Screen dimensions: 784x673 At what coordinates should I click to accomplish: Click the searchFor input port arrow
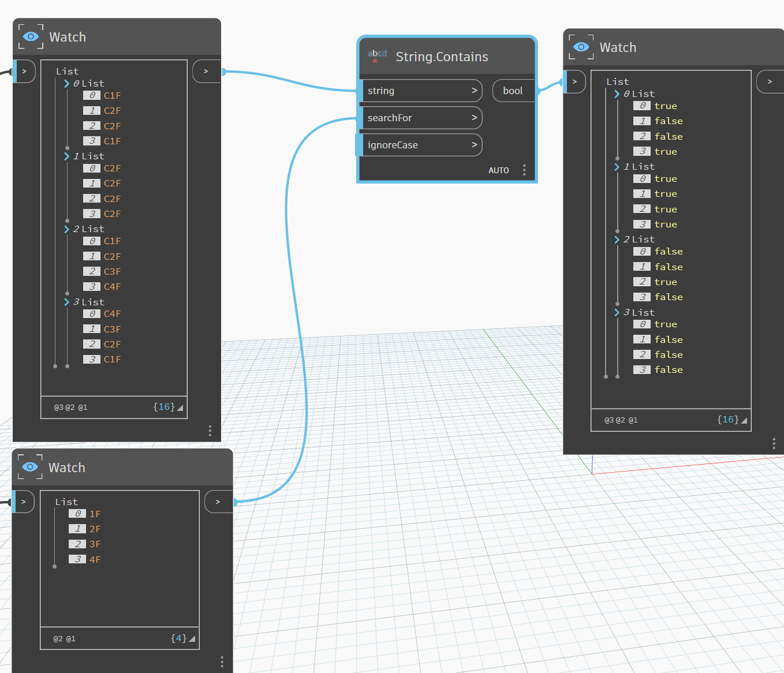(473, 117)
